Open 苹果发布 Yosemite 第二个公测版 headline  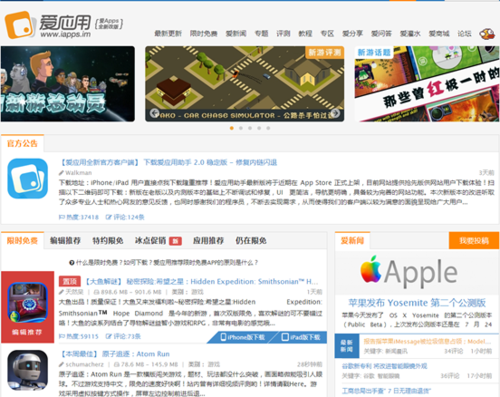(x=417, y=303)
